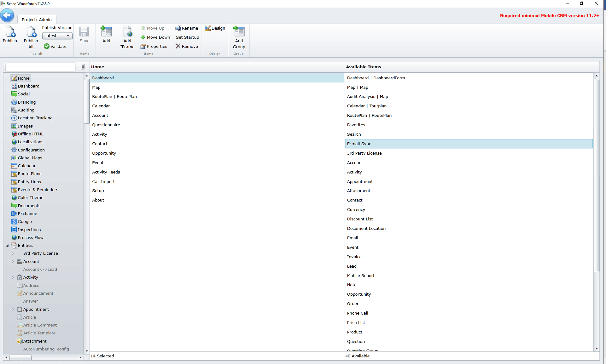Click sidebar horizontal scrollbar thumb
Viewport: 606px width, 364px height.
(x=20, y=357)
